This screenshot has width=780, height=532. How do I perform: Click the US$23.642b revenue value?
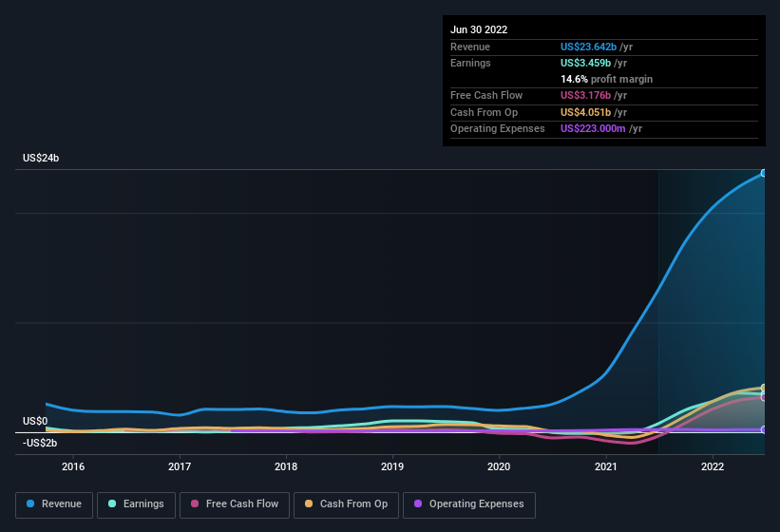588,47
